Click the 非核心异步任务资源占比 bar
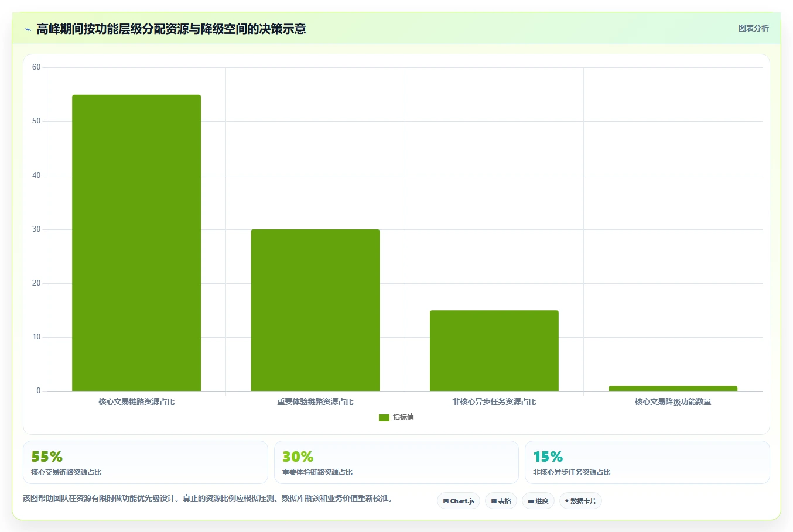Image resolution: width=793 pixels, height=532 pixels. 494,351
